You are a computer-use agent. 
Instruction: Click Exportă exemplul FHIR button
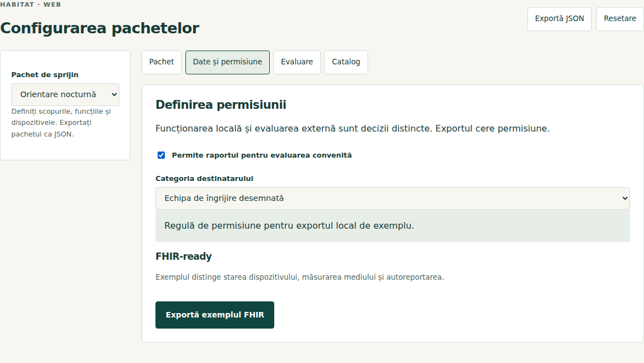(x=215, y=315)
